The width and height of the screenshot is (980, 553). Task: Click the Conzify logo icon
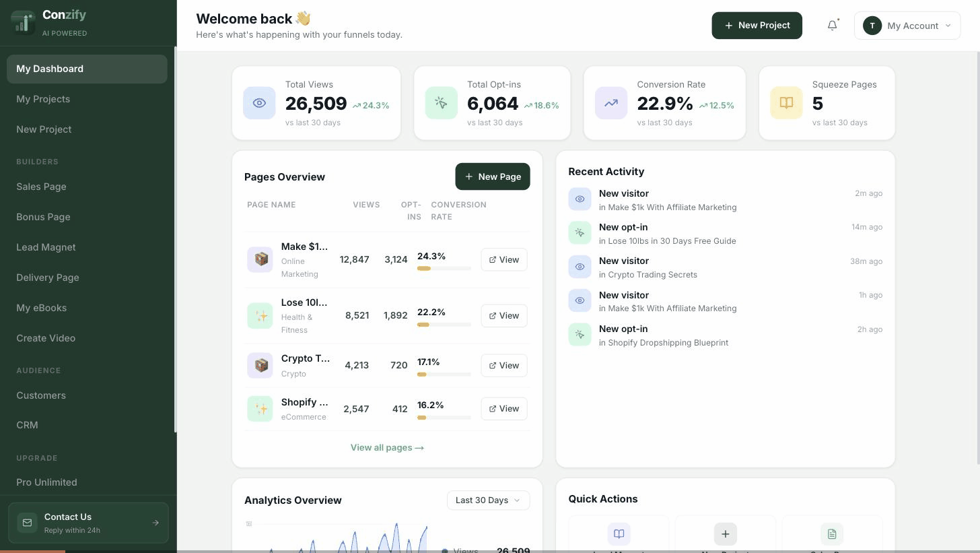point(23,22)
